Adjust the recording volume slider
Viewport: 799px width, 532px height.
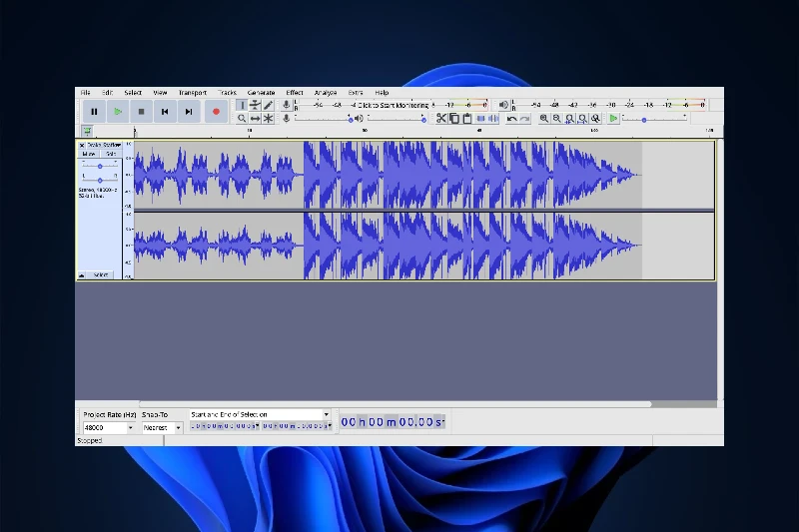[324, 119]
